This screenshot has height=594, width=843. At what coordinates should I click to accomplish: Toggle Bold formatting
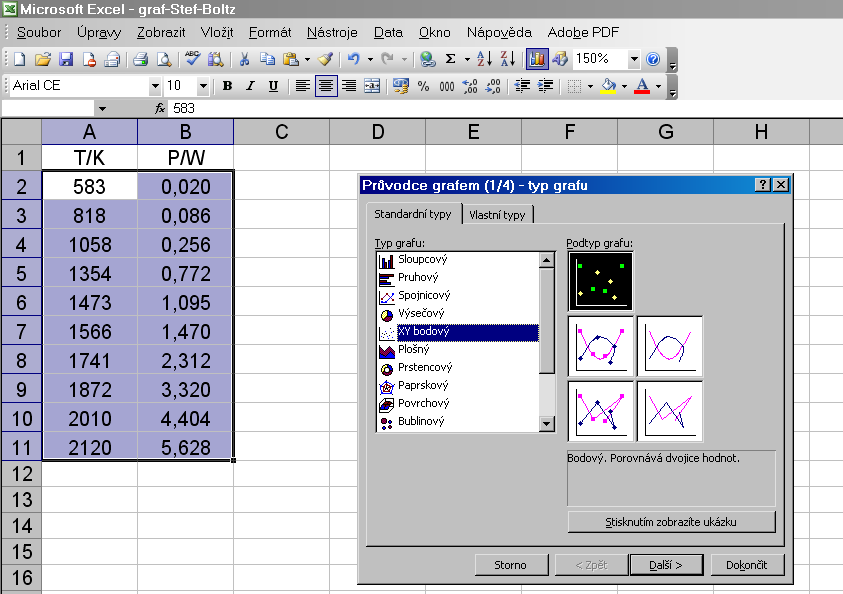click(x=227, y=86)
